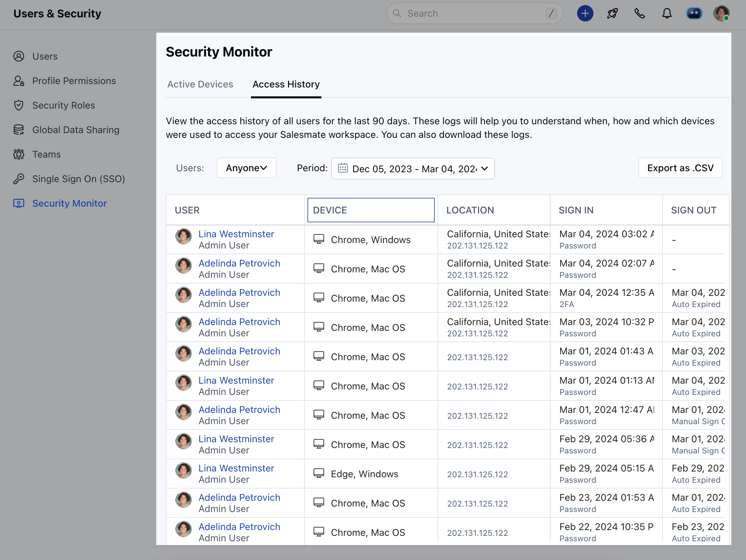
Task: Select the Access History tab
Action: click(x=286, y=84)
